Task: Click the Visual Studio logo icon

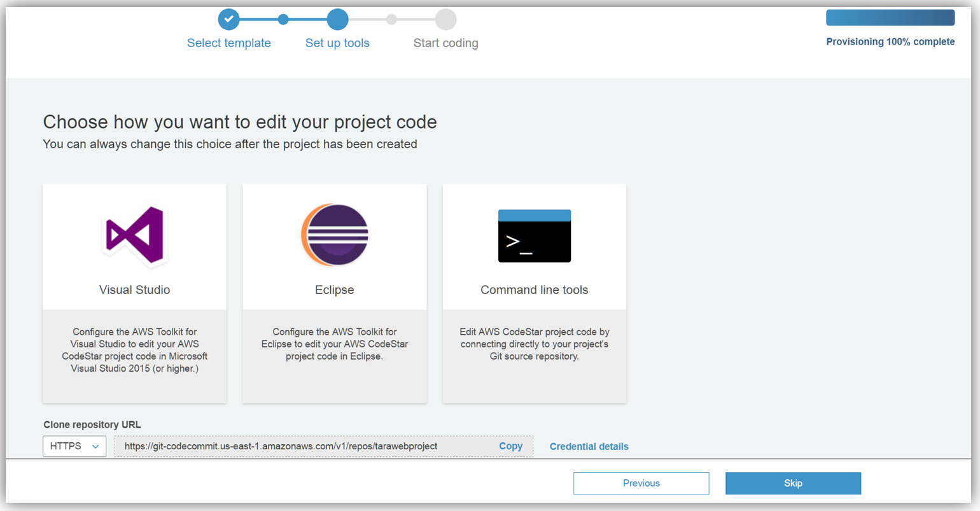Action: point(135,235)
